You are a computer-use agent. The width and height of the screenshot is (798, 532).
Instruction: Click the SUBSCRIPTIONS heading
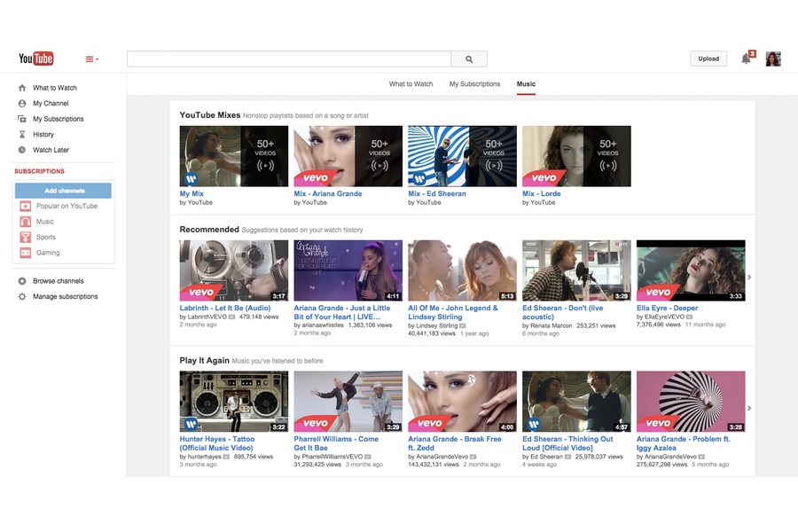point(39,171)
